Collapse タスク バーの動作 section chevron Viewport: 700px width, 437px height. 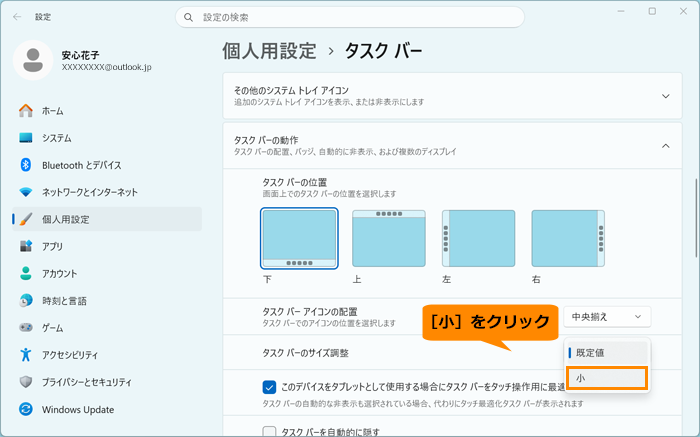pos(666,146)
